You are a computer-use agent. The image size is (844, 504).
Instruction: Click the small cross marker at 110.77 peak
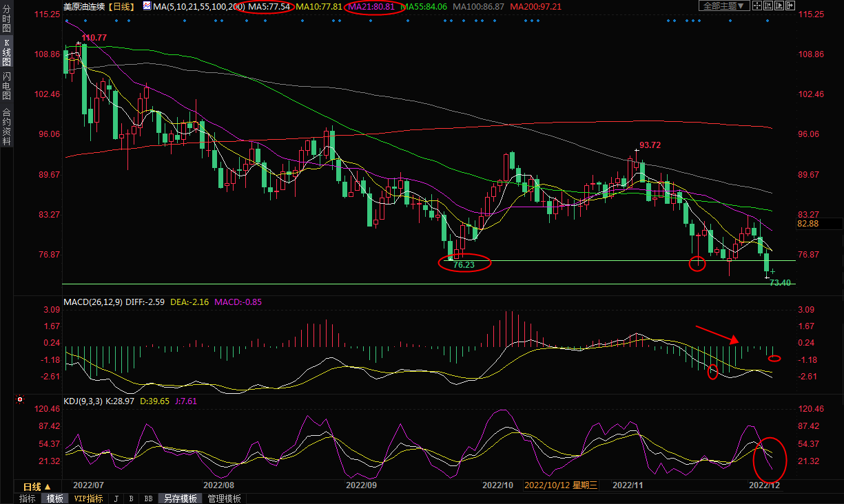pyautogui.click(x=78, y=43)
